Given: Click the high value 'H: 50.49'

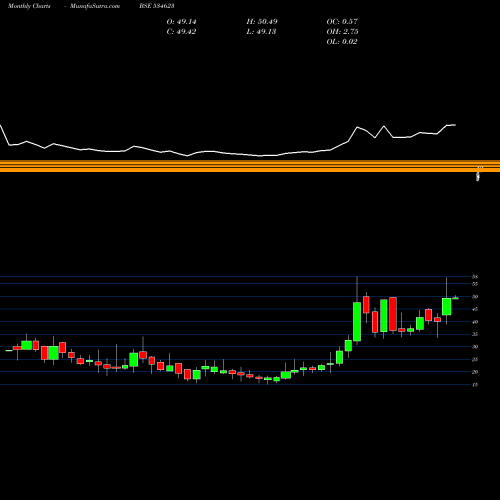Looking at the screenshot, I should coord(262,22).
